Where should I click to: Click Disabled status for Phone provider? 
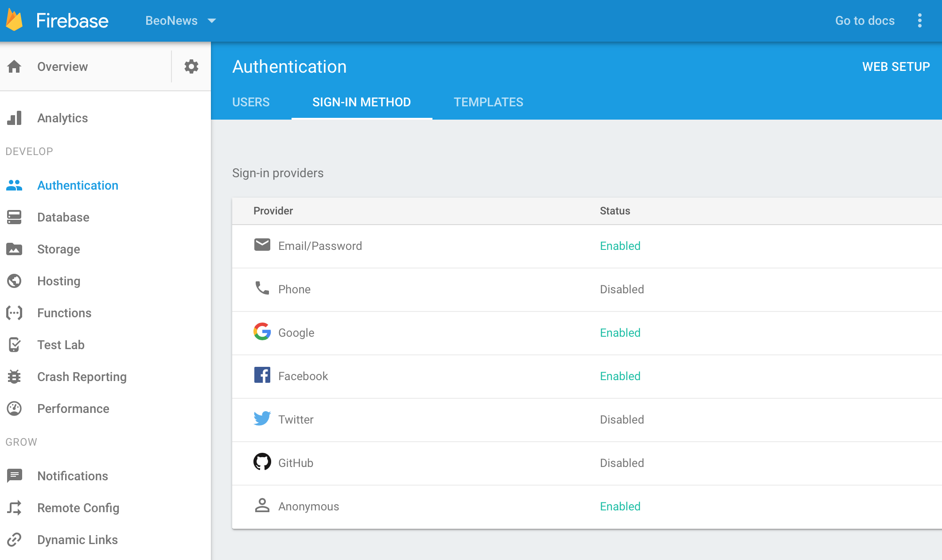click(622, 289)
